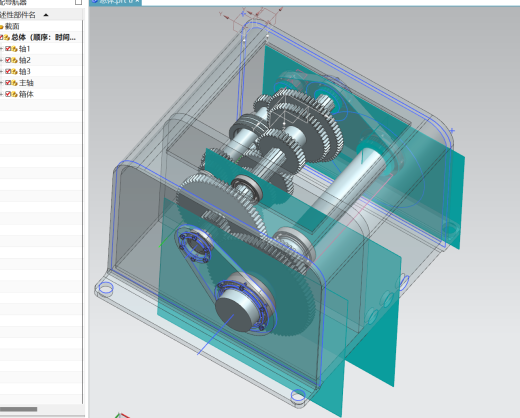Viewport: 520px width, 418px height.
Task: Click the assembly icon beside 轴1
Action: (14, 49)
